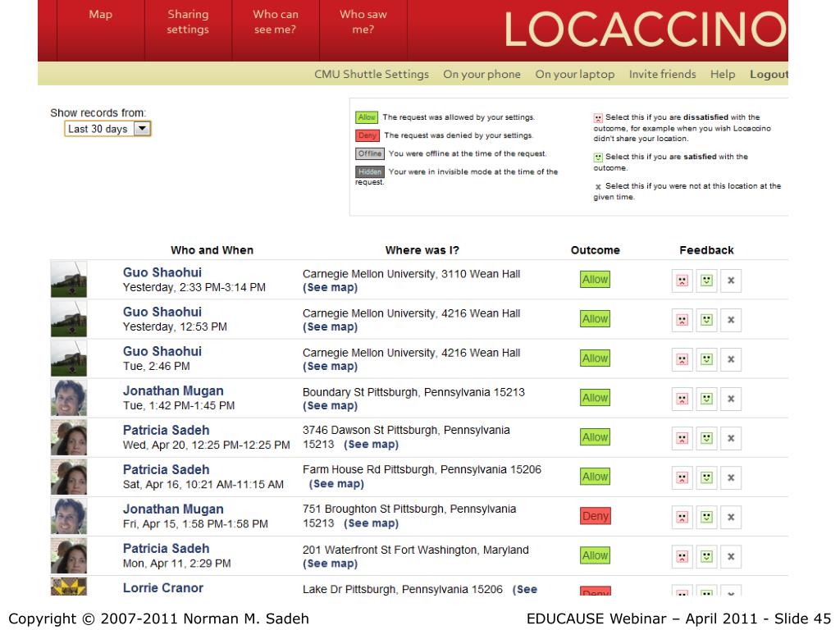Click Deny outcome badge for Broughton St row
Screen dimensions: 840x630
point(596,516)
